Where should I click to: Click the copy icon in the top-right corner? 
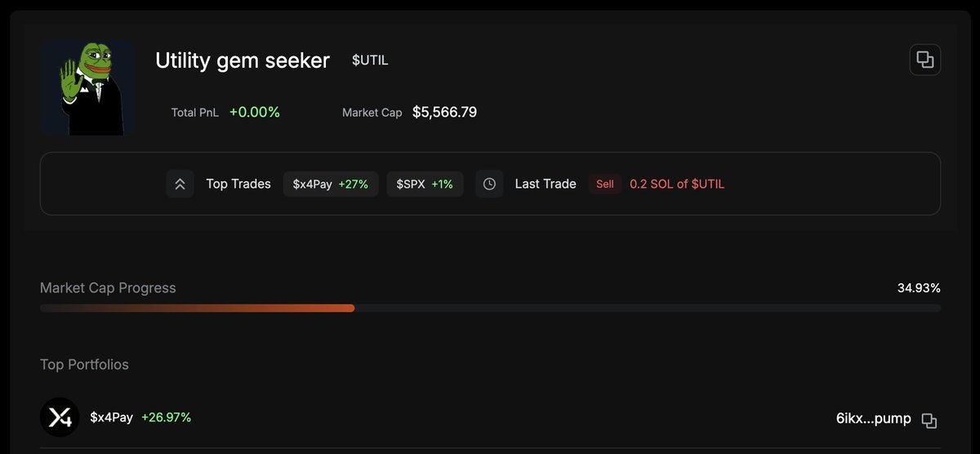tap(924, 60)
